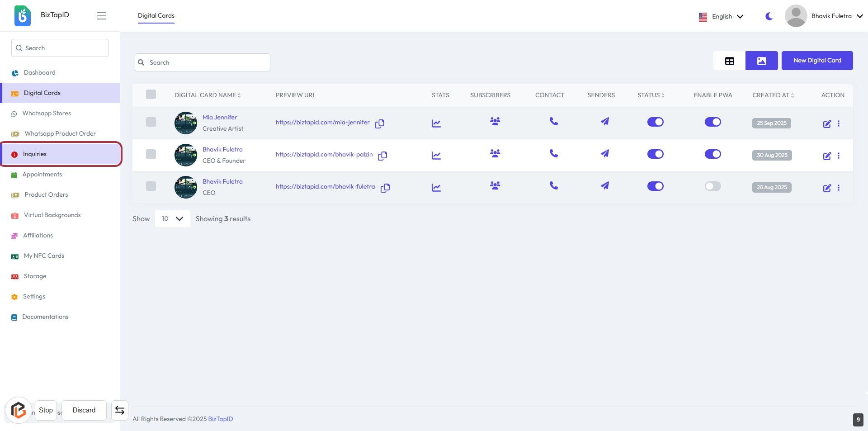Open more actions for bhavik-fuletra card
Image resolution: width=868 pixels, height=431 pixels.
[x=839, y=188]
